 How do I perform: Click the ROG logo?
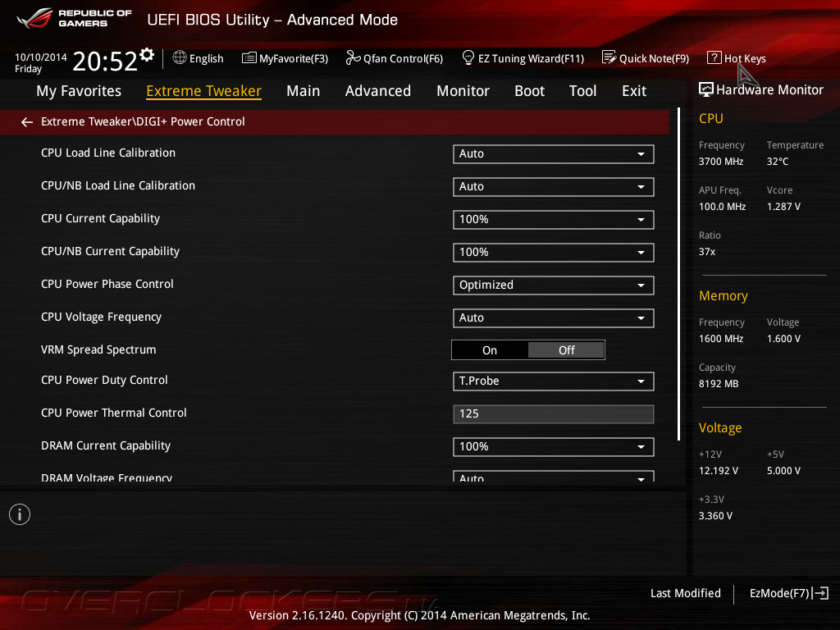[x=34, y=18]
